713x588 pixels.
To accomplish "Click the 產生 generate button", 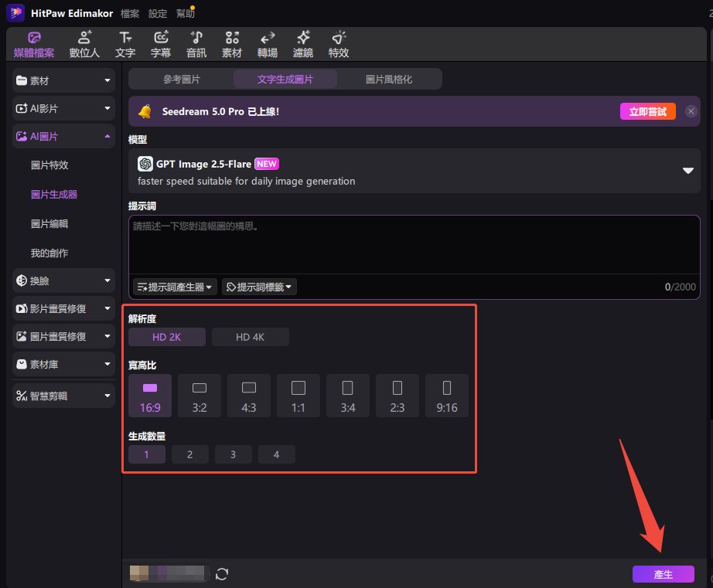I will pyautogui.click(x=663, y=574).
